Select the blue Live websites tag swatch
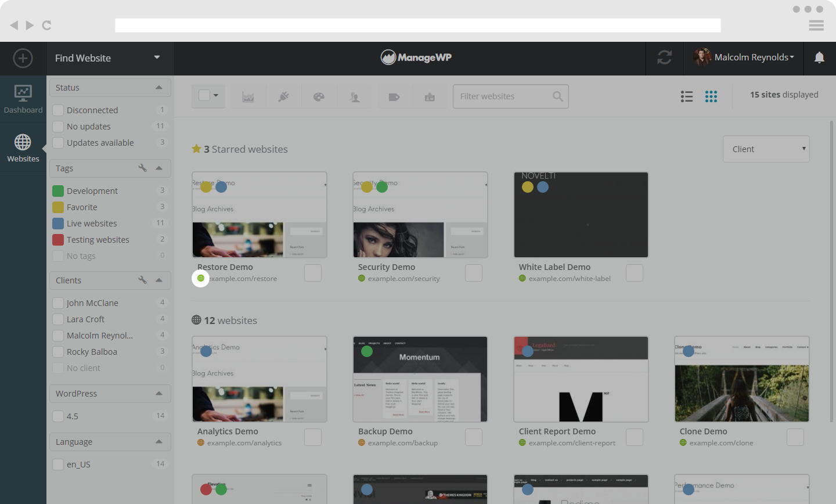This screenshot has width=836, height=504. (x=58, y=223)
